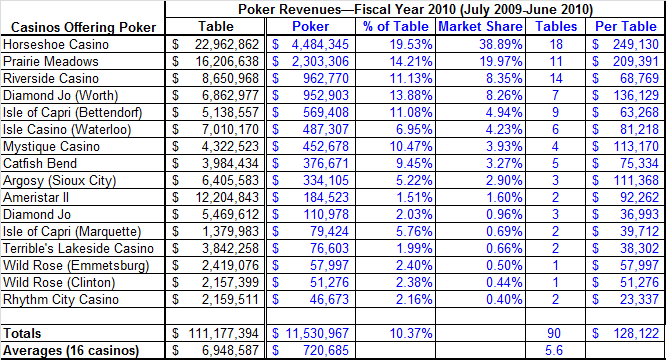Click the Tables column header
The width and height of the screenshot is (670, 360).
pyautogui.click(x=556, y=26)
